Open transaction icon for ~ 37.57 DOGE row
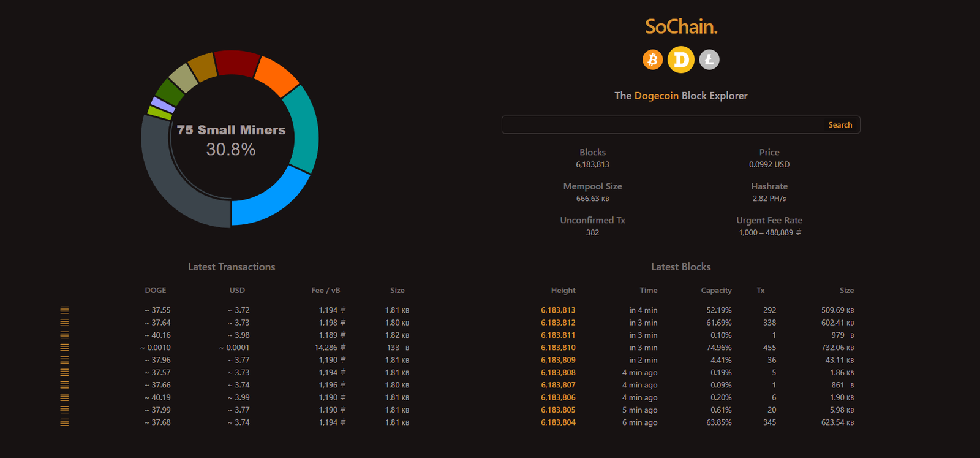This screenshot has height=458, width=980. tap(64, 373)
